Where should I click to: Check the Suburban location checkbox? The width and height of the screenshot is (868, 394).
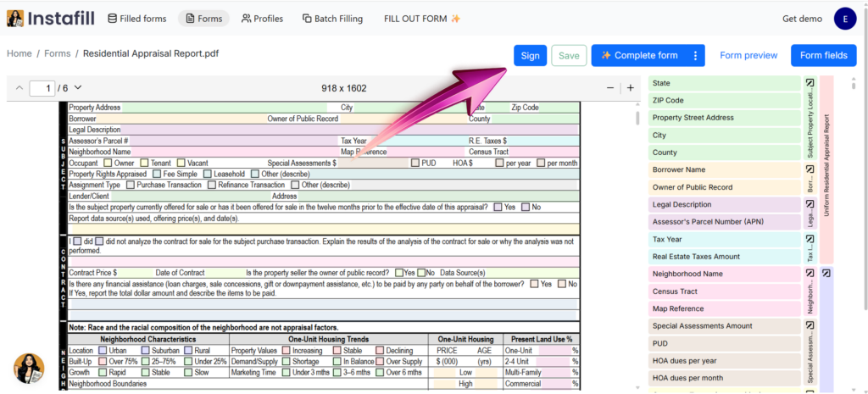pos(145,351)
